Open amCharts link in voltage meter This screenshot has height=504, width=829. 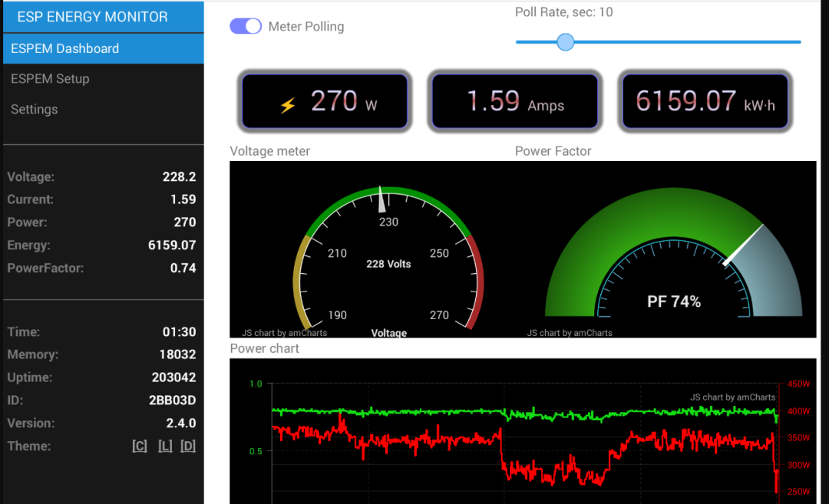point(285,333)
